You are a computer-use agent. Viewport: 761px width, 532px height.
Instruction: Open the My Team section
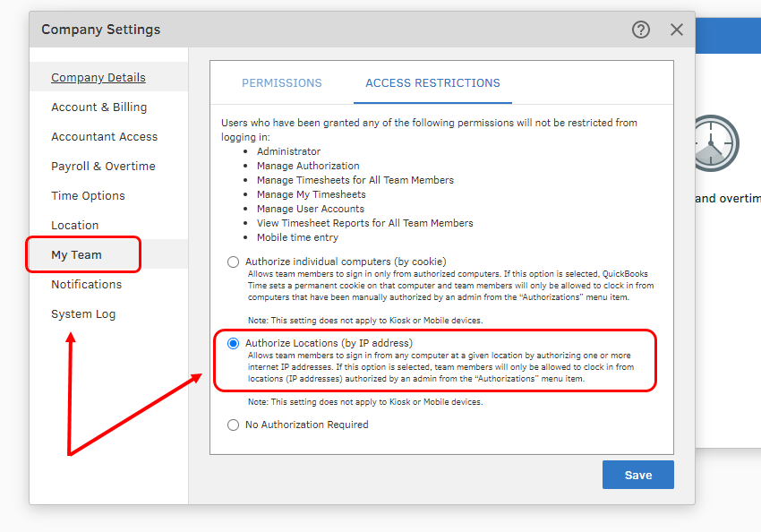77,255
